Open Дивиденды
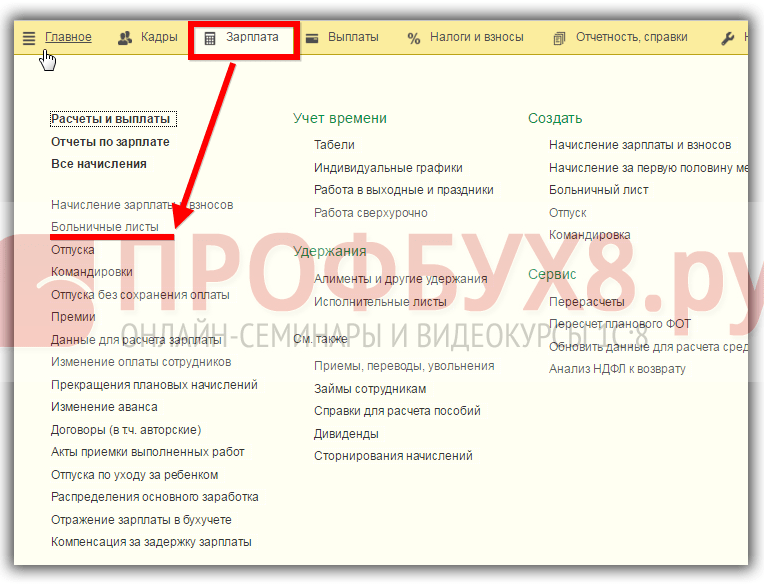The image size is (764, 585). 346,434
